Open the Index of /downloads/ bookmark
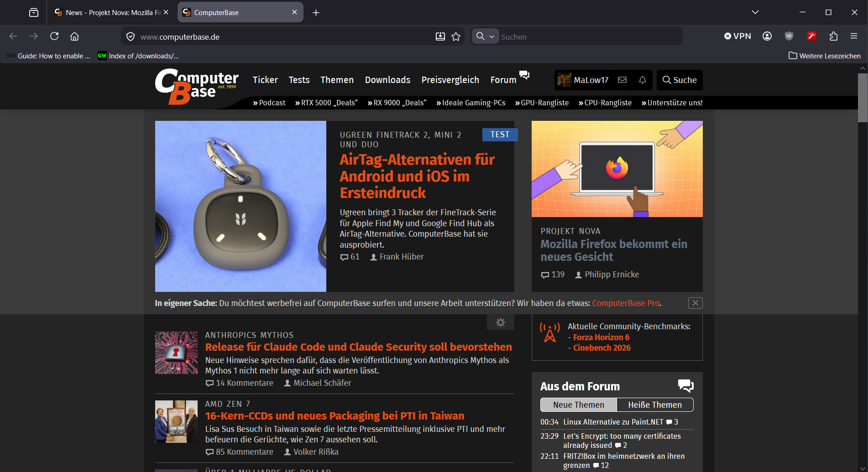Viewport: 868px width, 472px height. tap(138, 56)
